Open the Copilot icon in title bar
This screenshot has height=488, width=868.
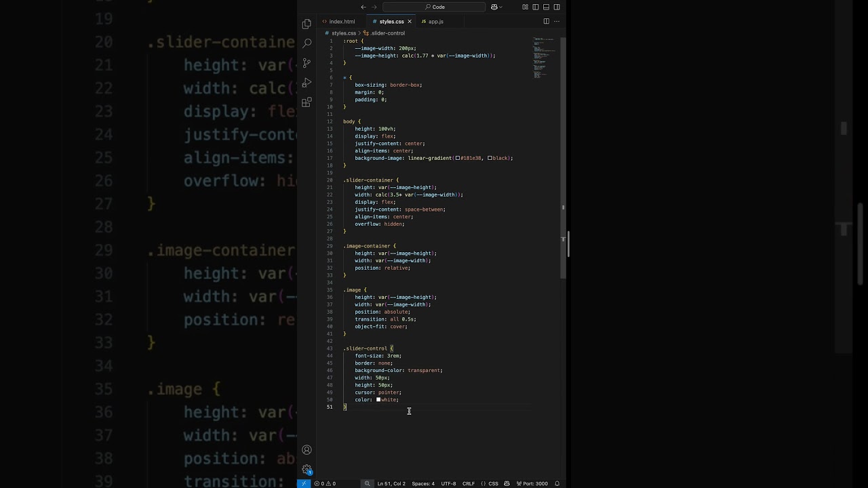tap(494, 7)
